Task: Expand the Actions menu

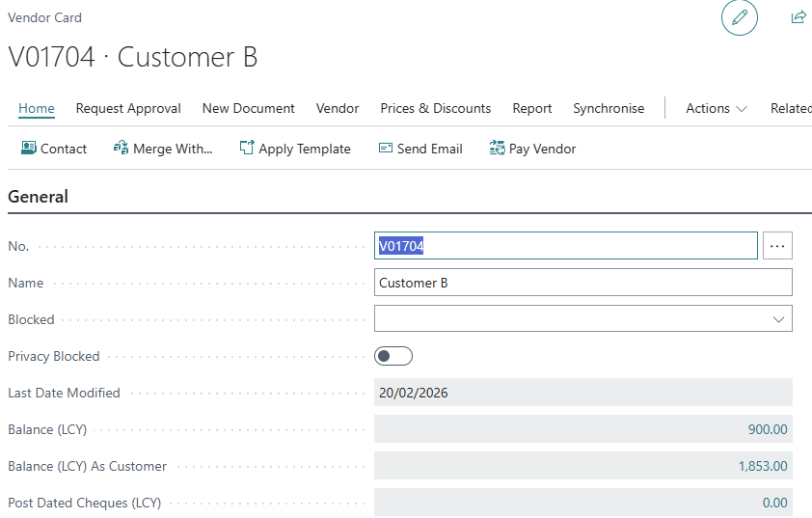Action: pyautogui.click(x=716, y=109)
